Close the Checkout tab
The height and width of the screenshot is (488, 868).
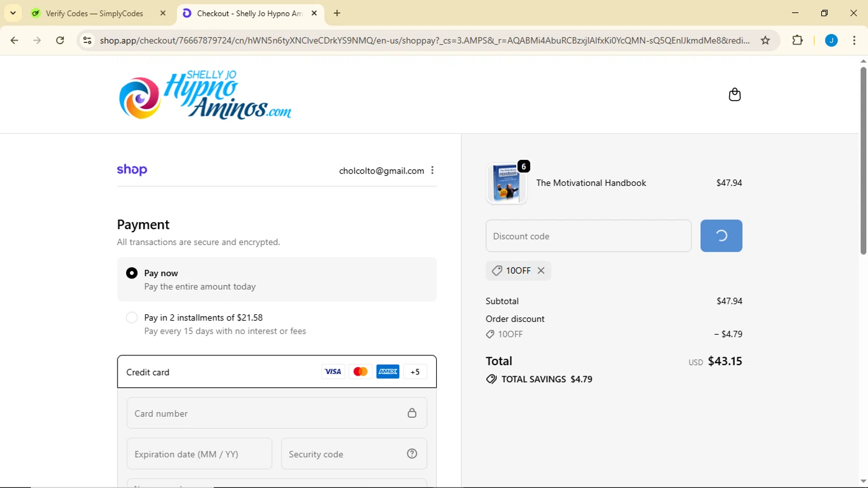[x=314, y=13]
